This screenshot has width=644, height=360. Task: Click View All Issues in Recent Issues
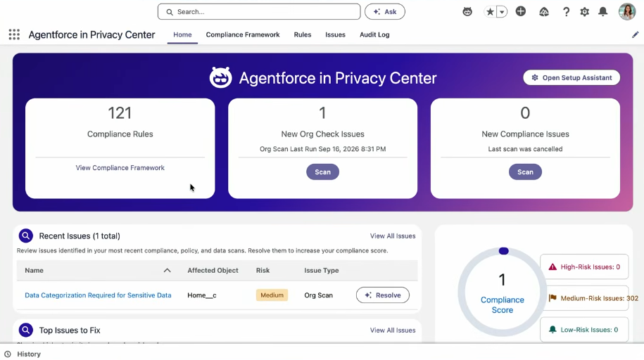click(x=393, y=236)
